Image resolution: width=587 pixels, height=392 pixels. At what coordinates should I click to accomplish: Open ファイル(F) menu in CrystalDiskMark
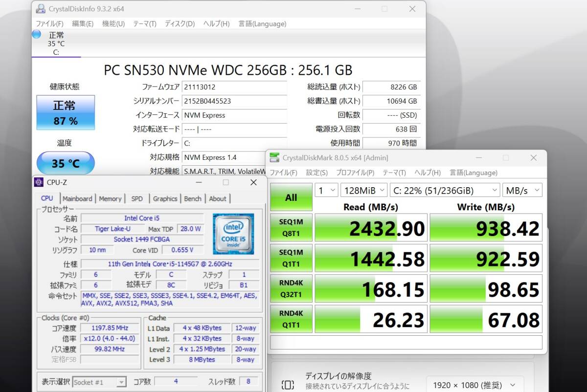(x=284, y=173)
